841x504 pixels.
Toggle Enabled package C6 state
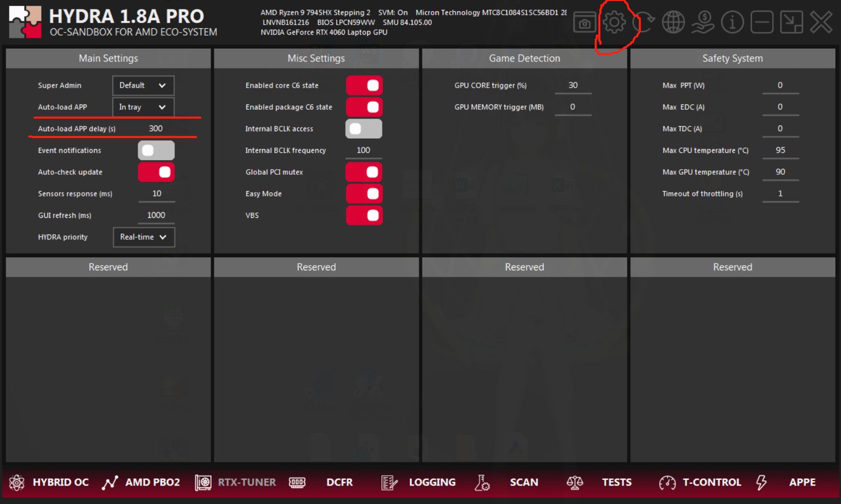tap(364, 107)
